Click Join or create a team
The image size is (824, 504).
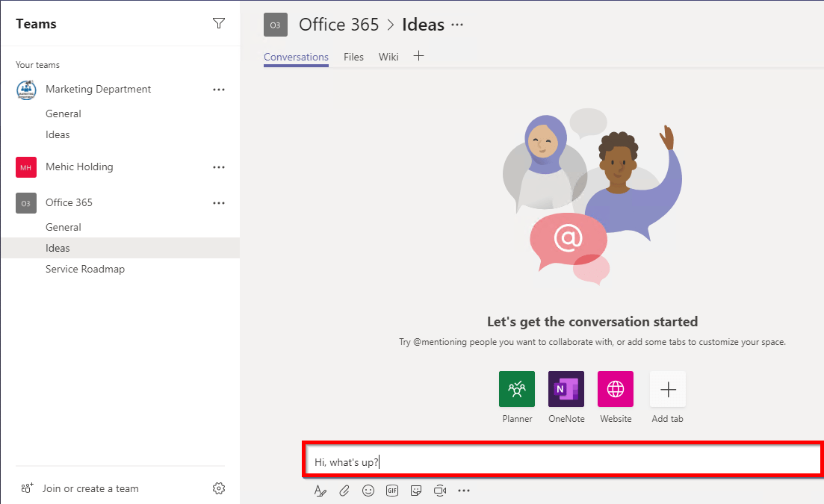[x=90, y=488]
